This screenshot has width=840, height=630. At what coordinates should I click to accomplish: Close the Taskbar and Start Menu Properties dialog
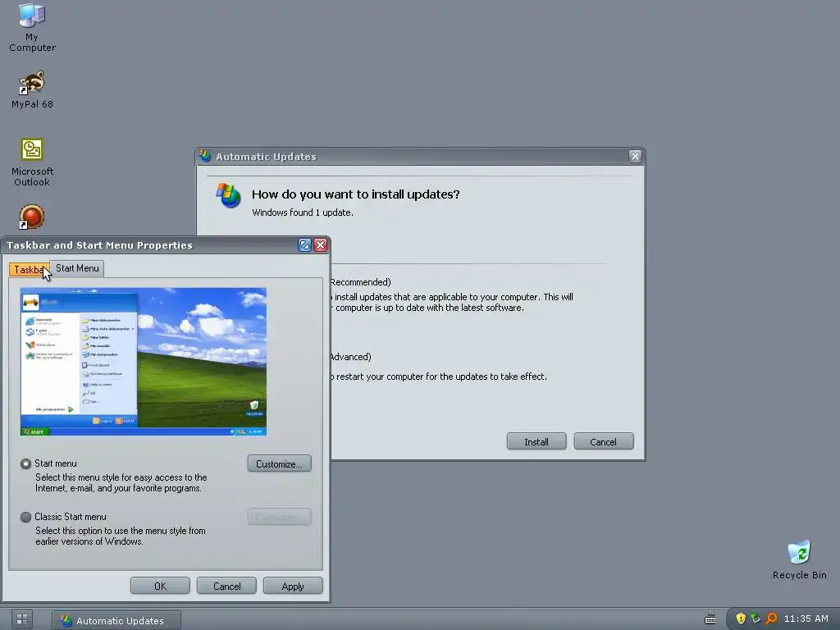tap(321, 244)
